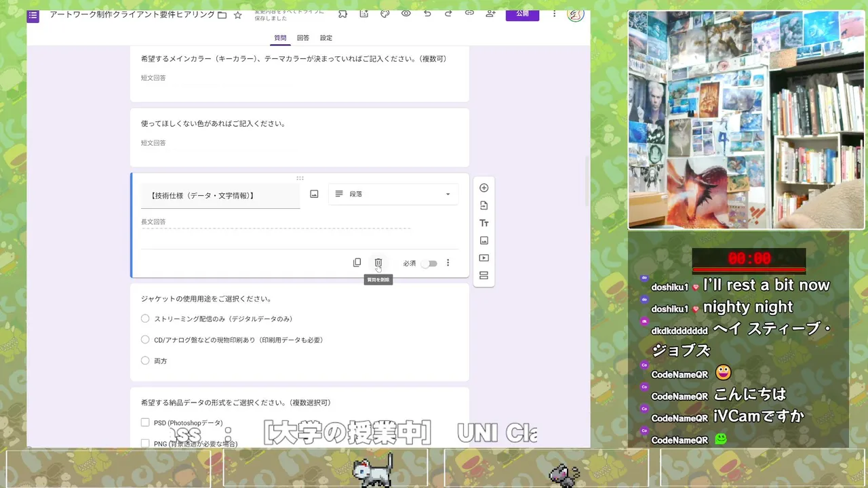This screenshot has width=868, height=488.
Task: Select the 希望する納品データ question
Action: pos(300,418)
